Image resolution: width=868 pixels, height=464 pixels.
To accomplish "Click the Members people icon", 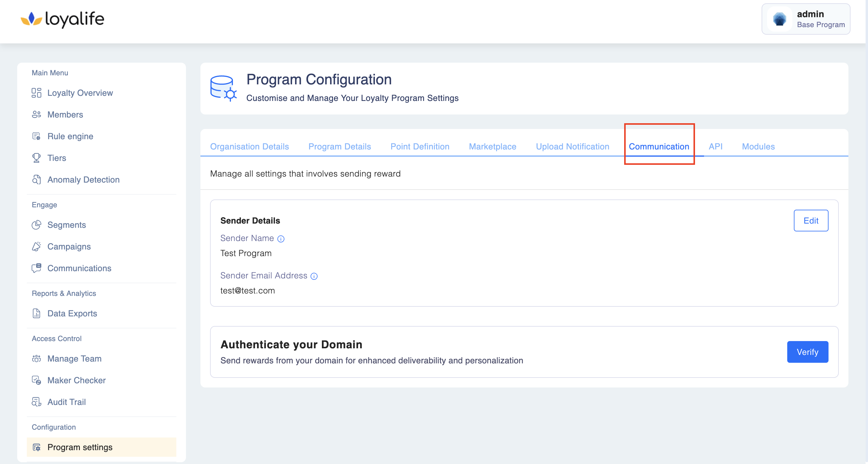I will 36,114.
